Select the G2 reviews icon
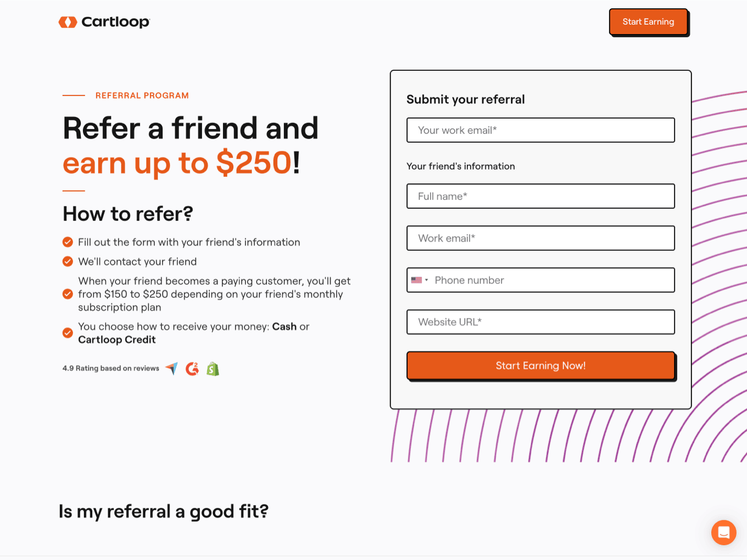Image resolution: width=747 pixels, height=560 pixels. tap(192, 368)
